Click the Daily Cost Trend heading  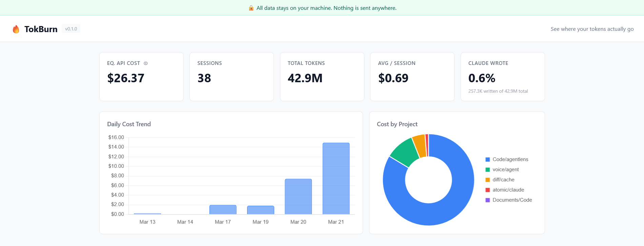[129, 124]
